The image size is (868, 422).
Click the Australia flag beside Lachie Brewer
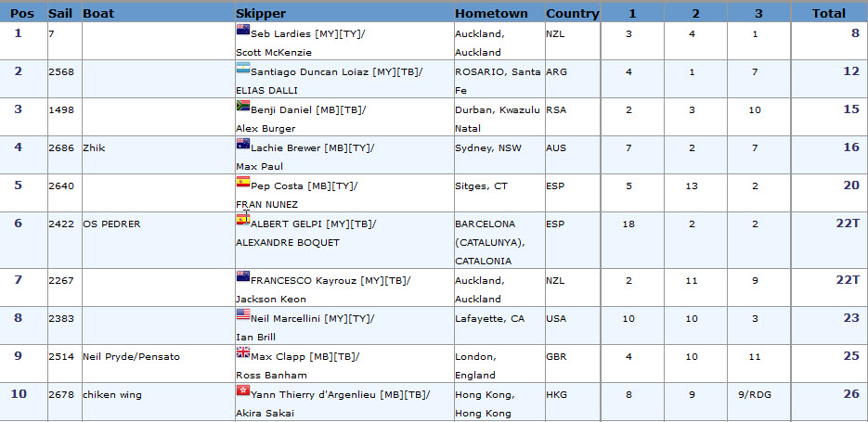pos(243,144)
